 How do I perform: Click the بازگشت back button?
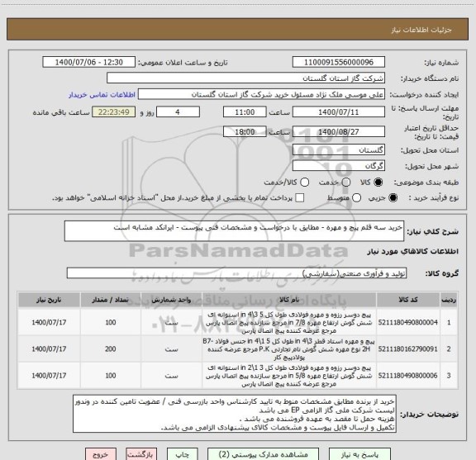(141, 454)
